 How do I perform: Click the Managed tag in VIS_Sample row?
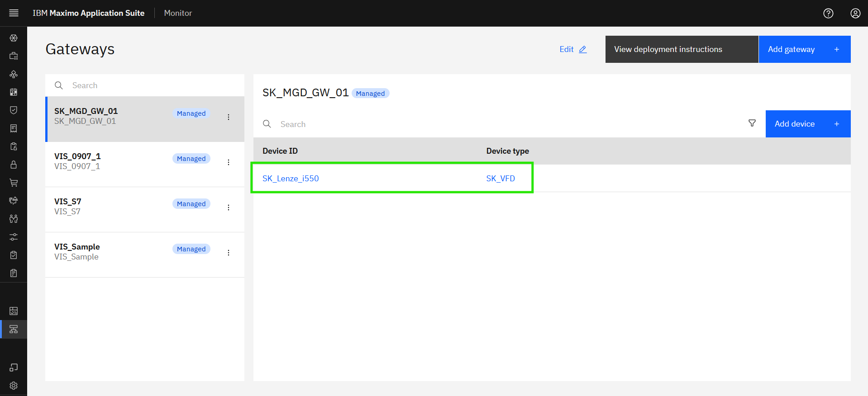[x=191, y=249]
